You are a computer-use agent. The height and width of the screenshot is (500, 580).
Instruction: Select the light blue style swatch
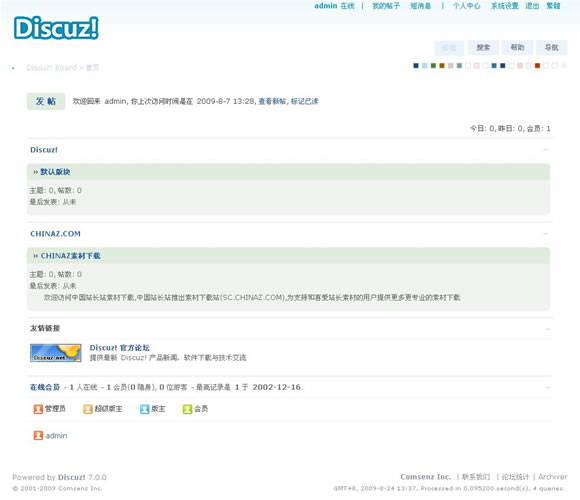(425, 66)
